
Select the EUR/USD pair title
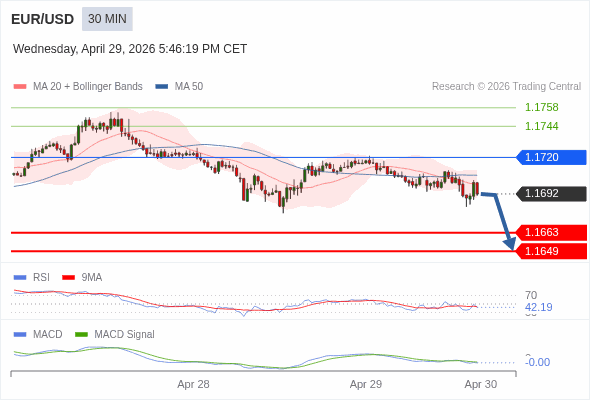43,19
